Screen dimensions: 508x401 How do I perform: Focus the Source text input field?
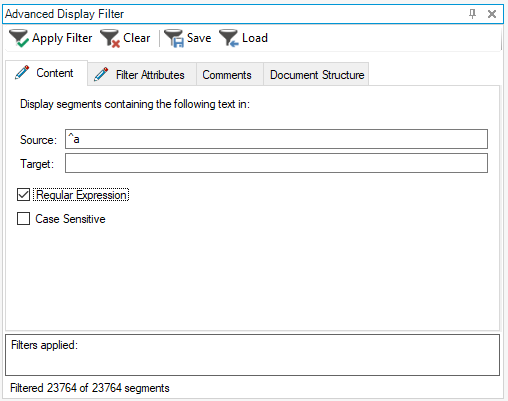pyautogui.click(x=276, y=139)
